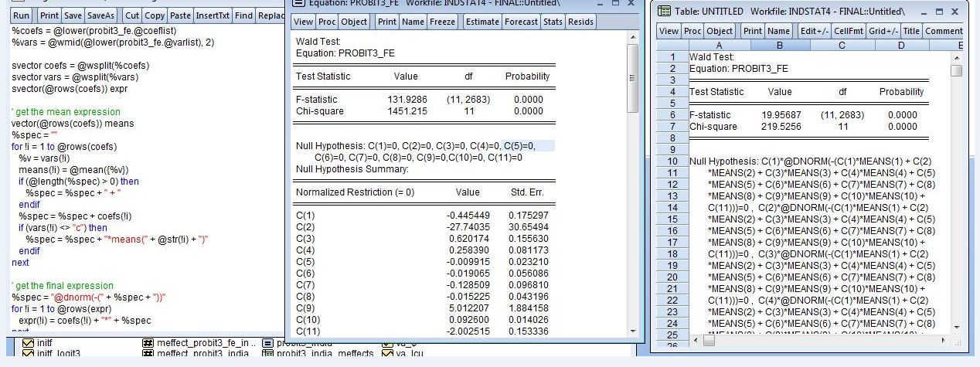Open Proc menu in PROBIT3_FE equation window

(328, 22)
